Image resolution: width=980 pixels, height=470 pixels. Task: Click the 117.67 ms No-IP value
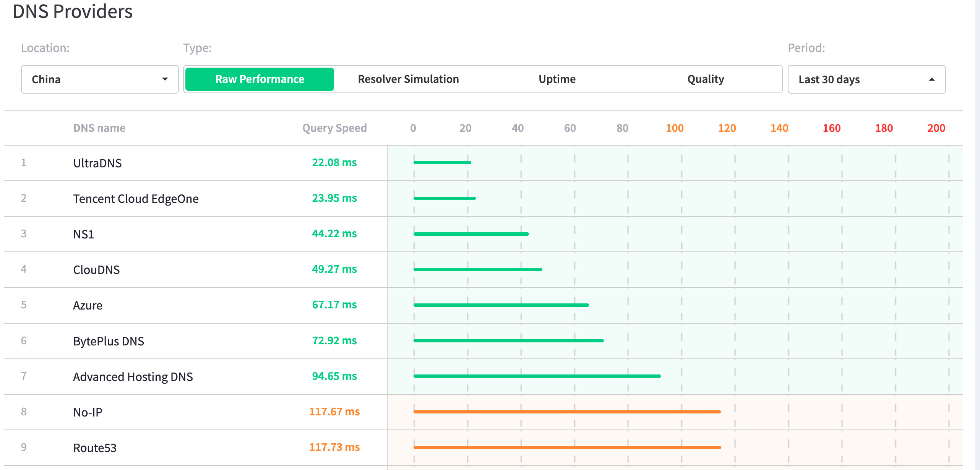pos(334,412)
